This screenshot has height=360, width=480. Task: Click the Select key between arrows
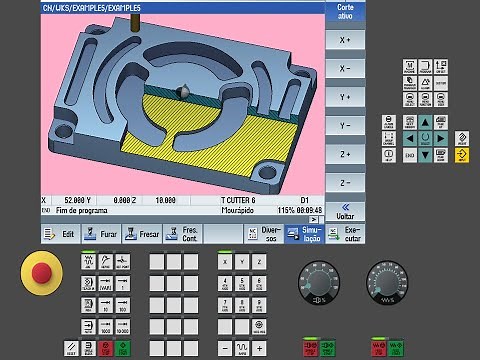[x=425, y=139]
